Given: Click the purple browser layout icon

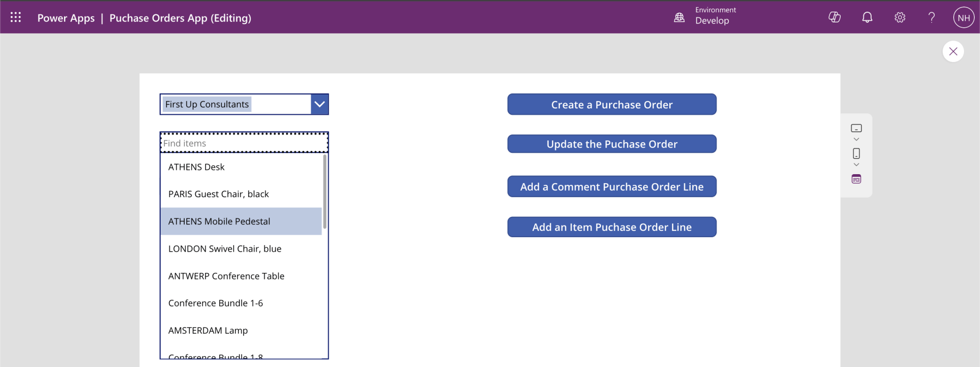Looking at the screenshot, I should 856,179.
